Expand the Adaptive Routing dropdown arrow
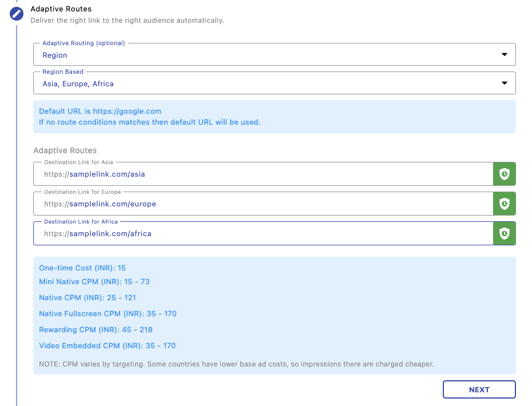The width and height of the screenshot is (532, 406). (504, 55)
